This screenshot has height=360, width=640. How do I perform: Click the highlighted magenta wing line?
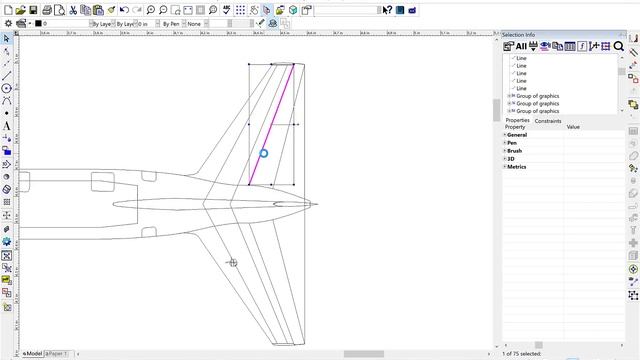[271, 124]
